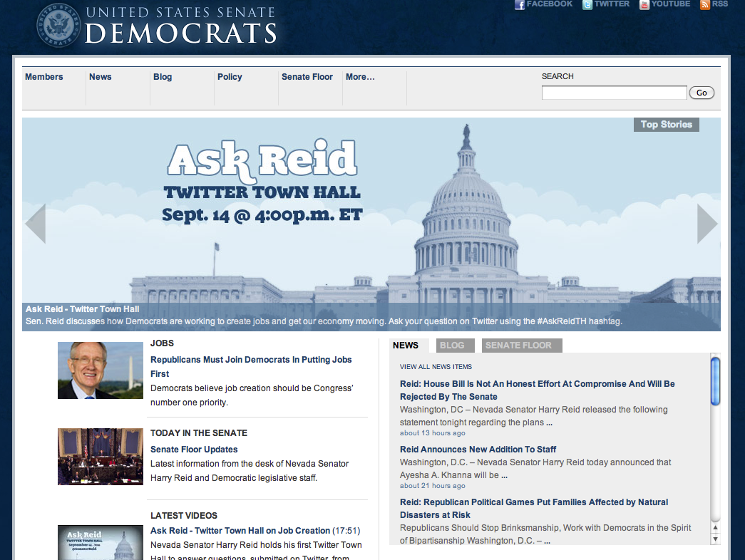This screenshot has height=560, width=745.
Task: Open the YouTube icon link
Action: (644, 4)
